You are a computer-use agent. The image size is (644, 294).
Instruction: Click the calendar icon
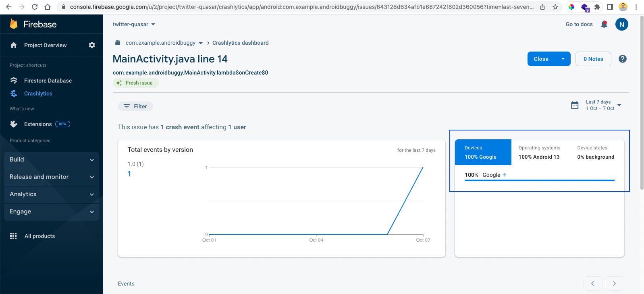click(x=575, y=105)
